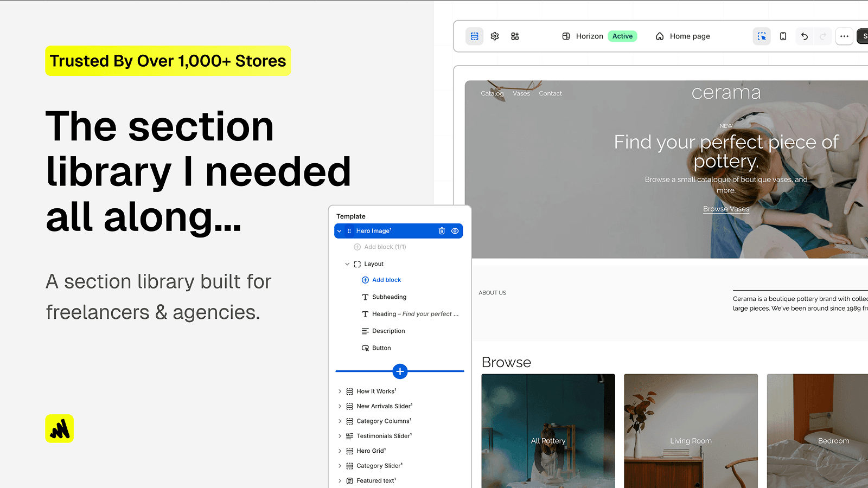Viewport: 868px width, 488px height.
Task: Click the yellow app logo icon
Action: point(60,429)
